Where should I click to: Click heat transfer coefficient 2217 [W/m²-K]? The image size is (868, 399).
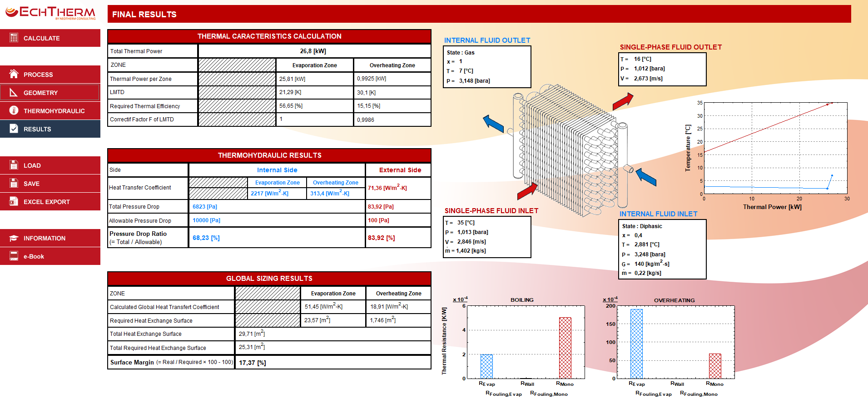pos(269,193)
